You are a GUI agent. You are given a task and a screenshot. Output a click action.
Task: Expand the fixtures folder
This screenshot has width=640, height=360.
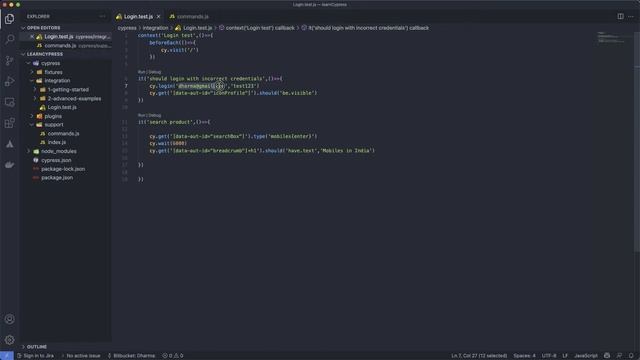pos(53,72)
